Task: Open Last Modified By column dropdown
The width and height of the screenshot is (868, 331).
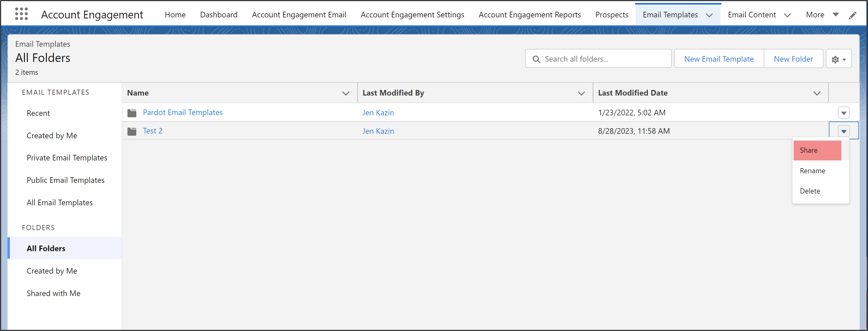Action: coord(581,93)
